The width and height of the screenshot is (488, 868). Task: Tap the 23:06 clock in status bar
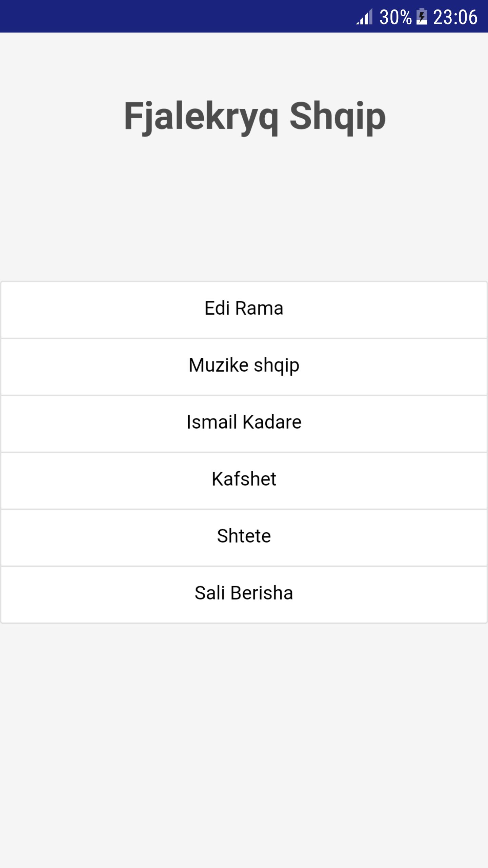tap(455, 17)
